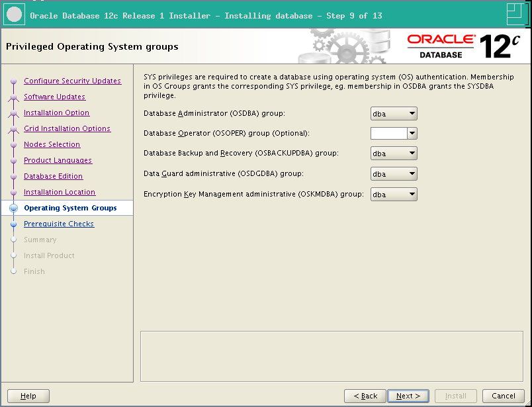Open the Data Guard administrative (OSDGDBA) dropdown
The image size is (532, 407).
411,174
